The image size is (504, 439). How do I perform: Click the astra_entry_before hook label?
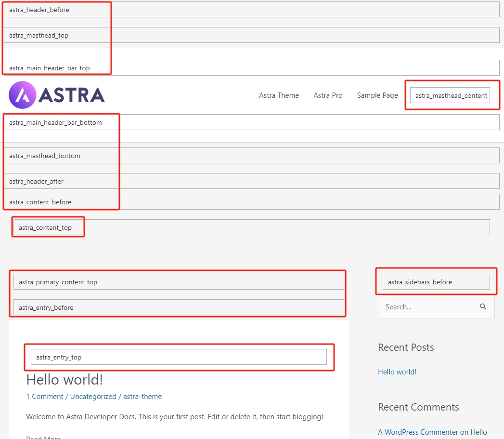pos(46,308)
